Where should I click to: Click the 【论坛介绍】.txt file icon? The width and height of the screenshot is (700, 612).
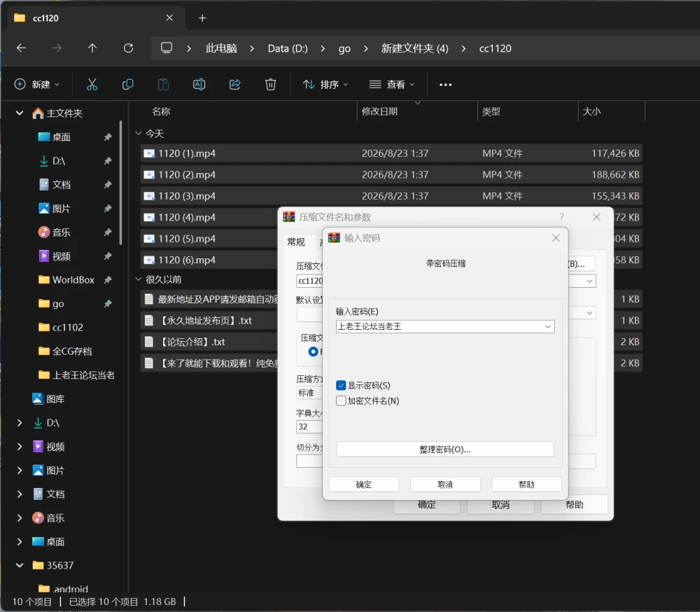click(x=149, y=342)
